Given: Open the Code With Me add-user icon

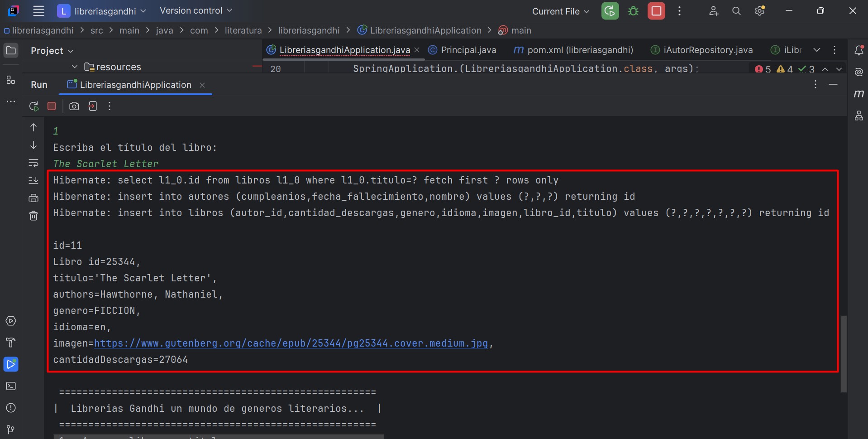Looking at the screenshot, I should [x=714, y=11].
